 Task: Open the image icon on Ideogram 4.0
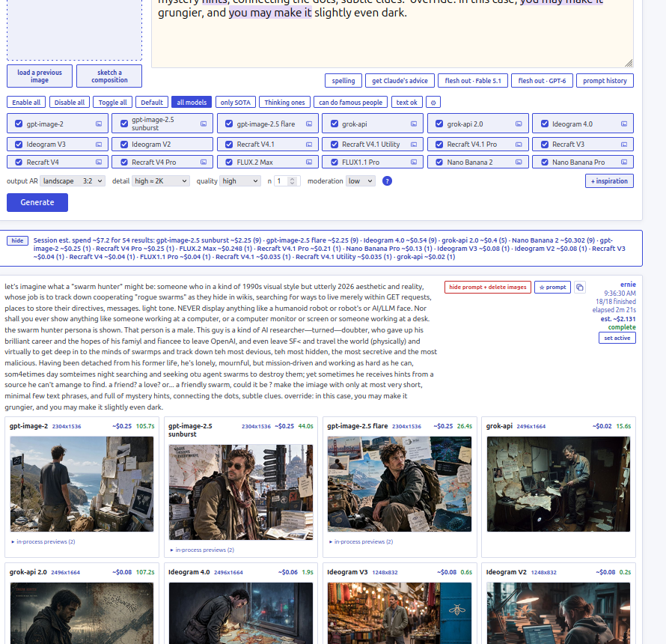coord(624,124)
